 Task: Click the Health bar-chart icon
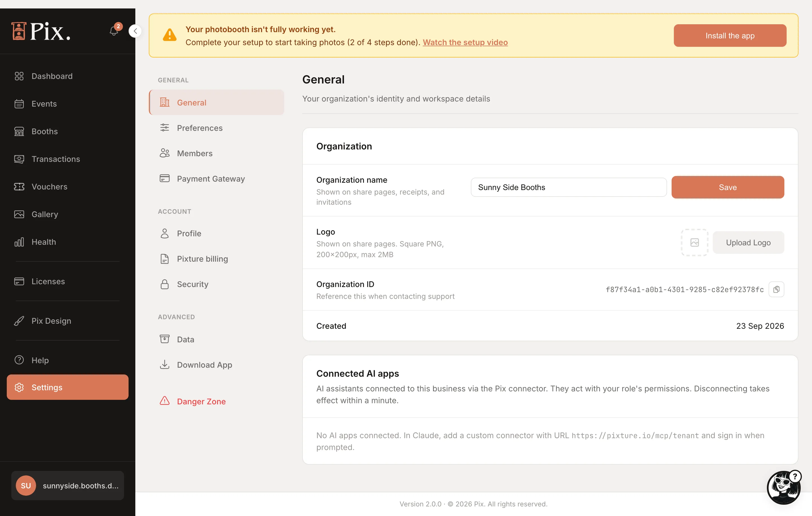(19, 242)
